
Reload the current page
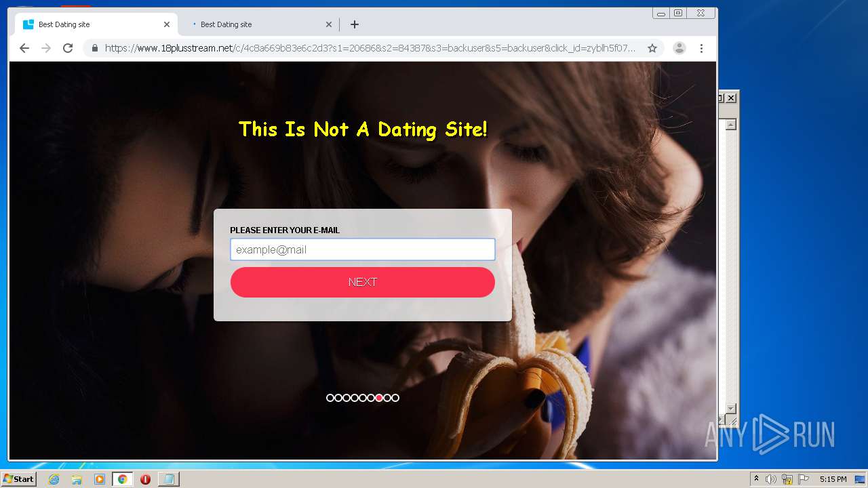pyautogui.click(x=68, y=48)
